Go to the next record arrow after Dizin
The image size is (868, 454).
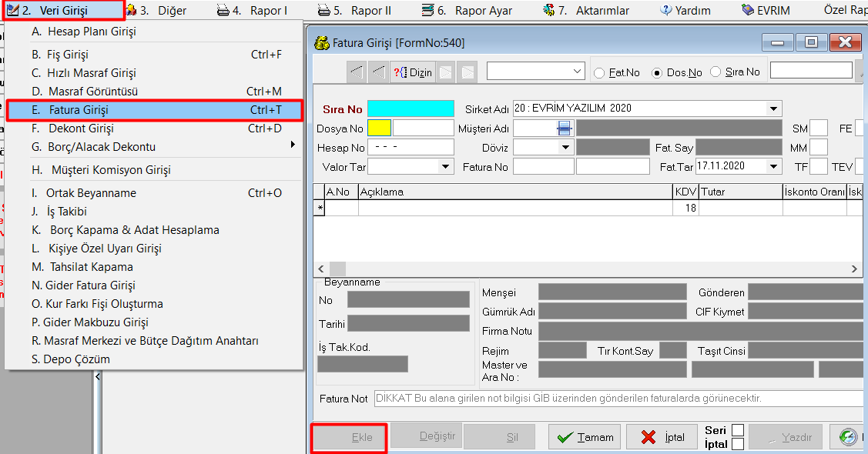pos(446,72)
